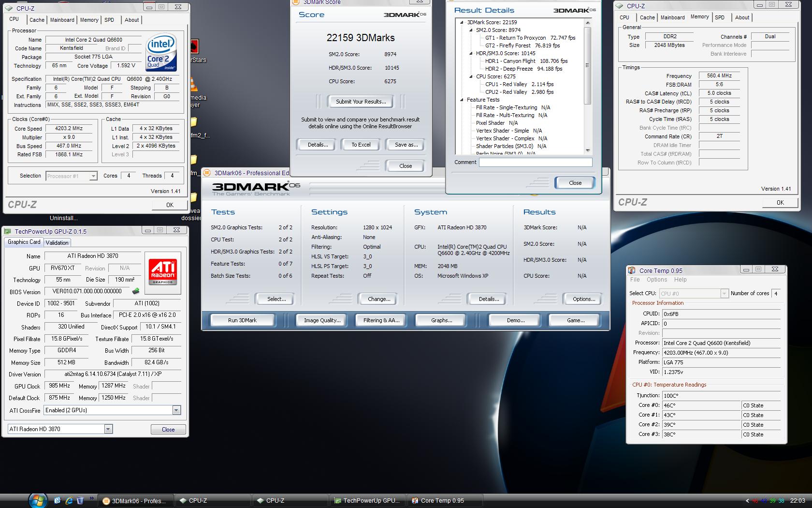Open About tab in right CPU-Z window
This screenshot has height=508, width=812.
coord(742,17)
